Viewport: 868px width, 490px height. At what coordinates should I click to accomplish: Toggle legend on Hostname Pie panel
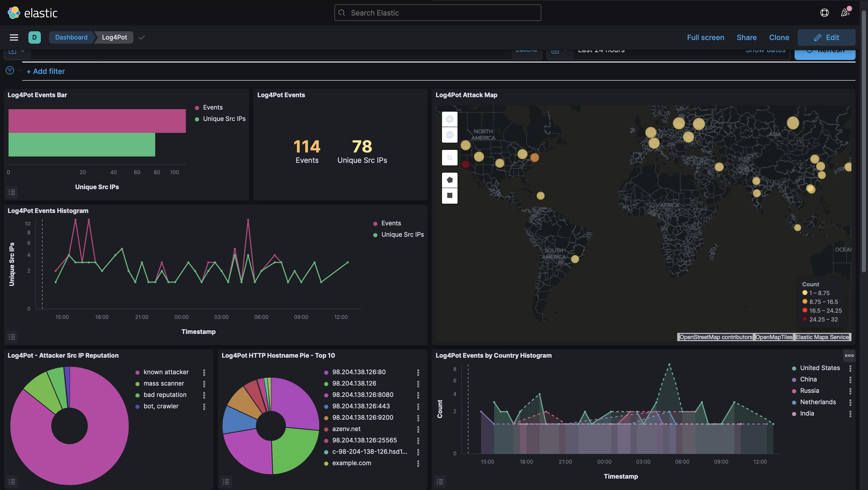click(x=226, y=481)
